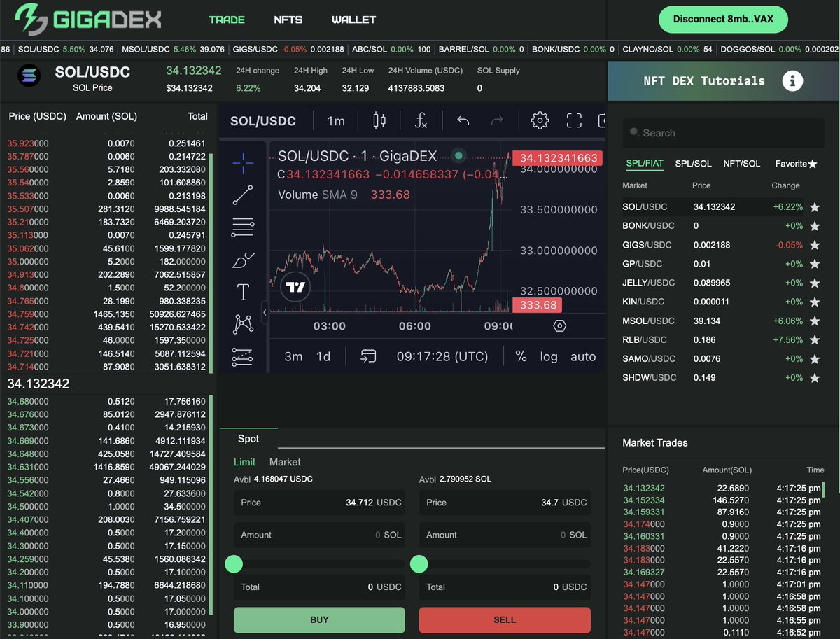Toggle auto scaling on the chart
840x639 pixels.
[583, 357]
